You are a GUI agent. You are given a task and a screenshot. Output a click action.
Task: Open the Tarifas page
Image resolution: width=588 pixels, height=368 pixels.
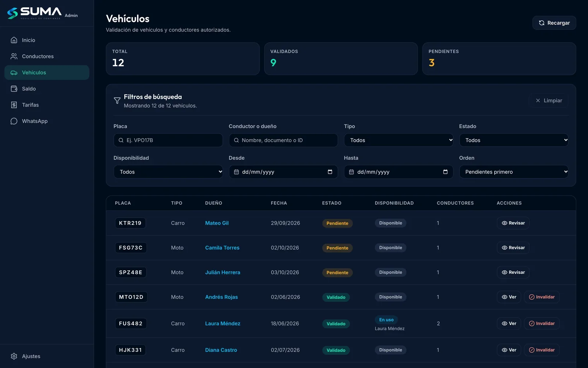click(47, 105)
